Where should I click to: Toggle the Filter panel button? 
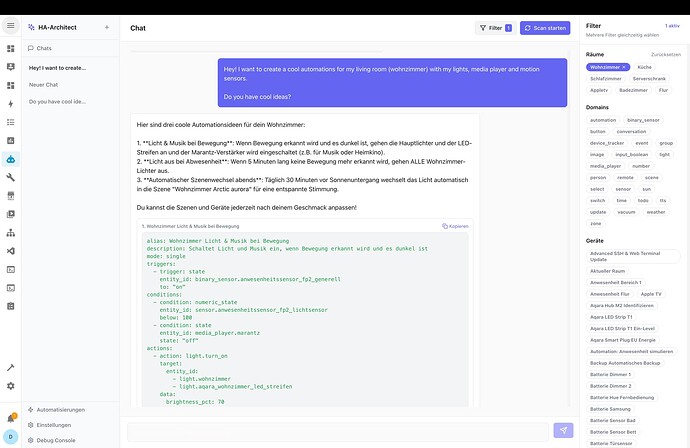[495, 28]
